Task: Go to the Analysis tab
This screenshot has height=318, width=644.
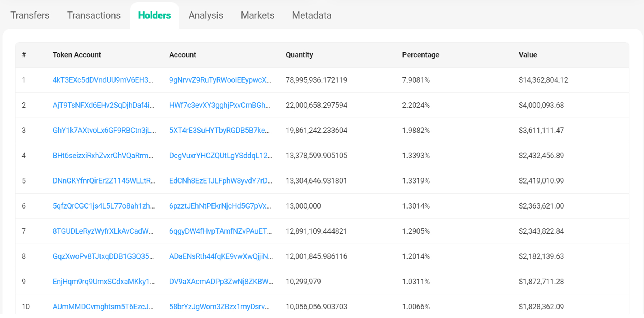Action: (206, 15)
